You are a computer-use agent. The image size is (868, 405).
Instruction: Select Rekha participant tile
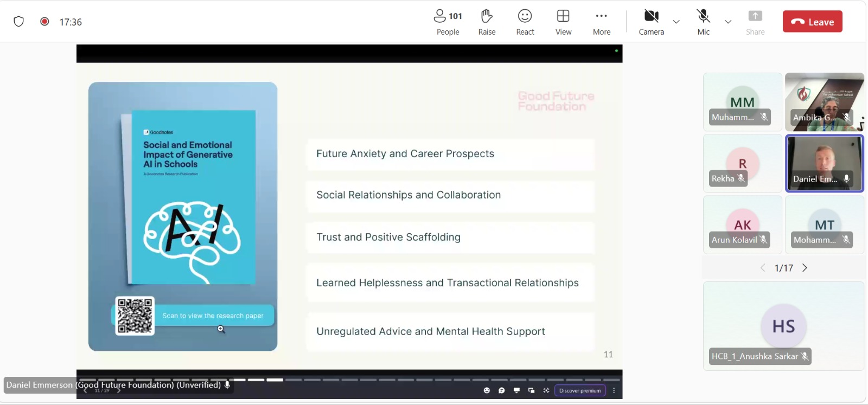[742, 163]
